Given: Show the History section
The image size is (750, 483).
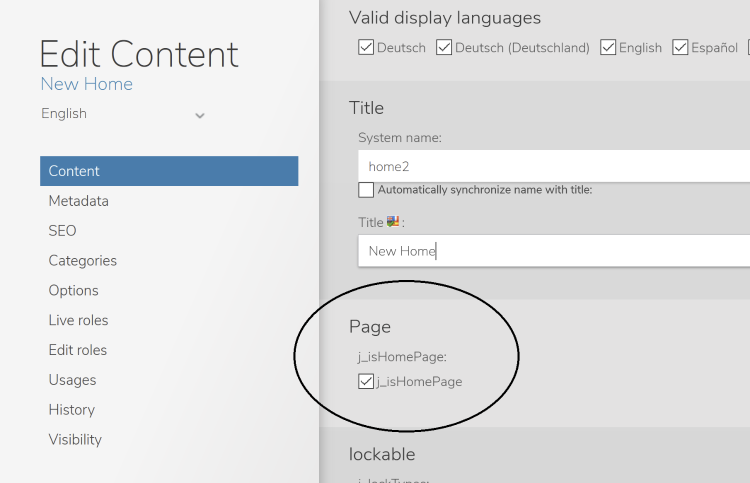Looking at the screenshot, I should coord(71,410).
